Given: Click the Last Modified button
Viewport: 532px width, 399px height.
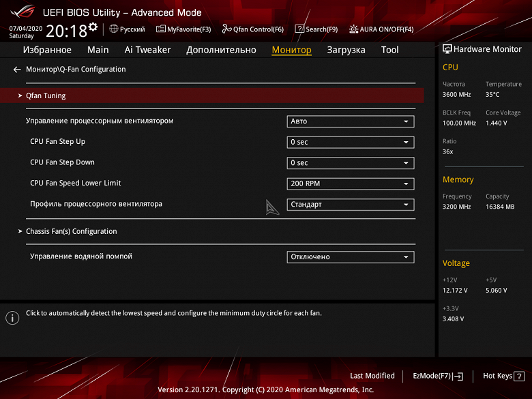Looking at the screenshot, I should click(x=372, y=376).
